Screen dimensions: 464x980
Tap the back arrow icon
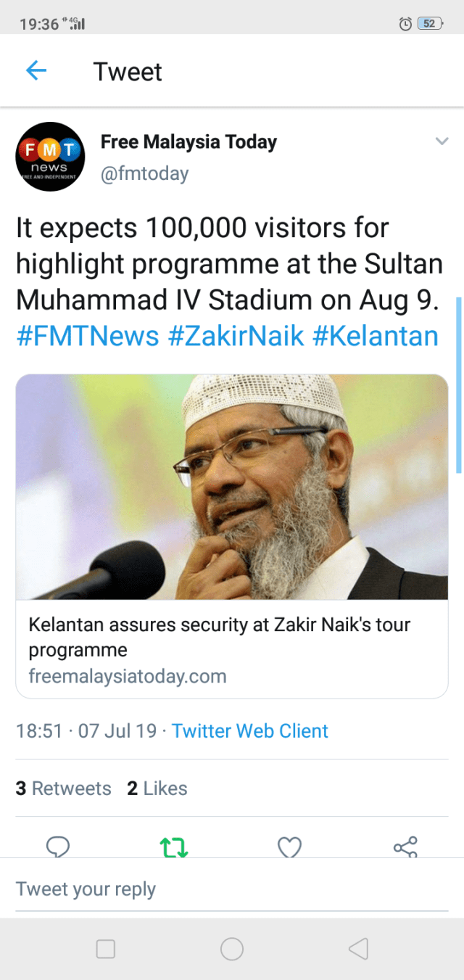point(36,70)
